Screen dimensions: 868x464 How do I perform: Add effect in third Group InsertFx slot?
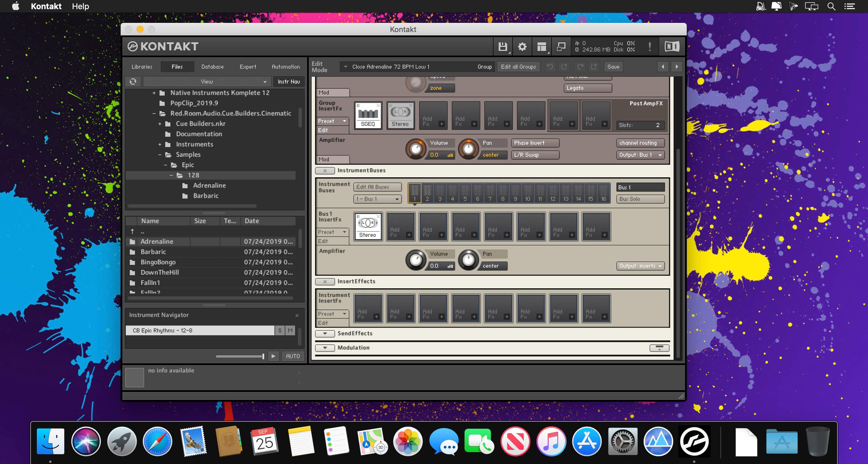click(x=433, y=115)
